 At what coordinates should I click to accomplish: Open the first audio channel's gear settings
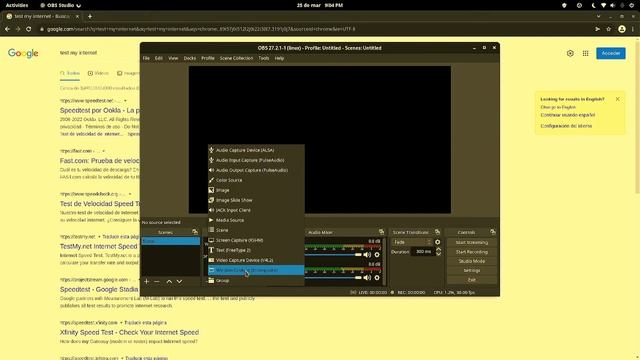pyautogui.click(x=377, y=255)
